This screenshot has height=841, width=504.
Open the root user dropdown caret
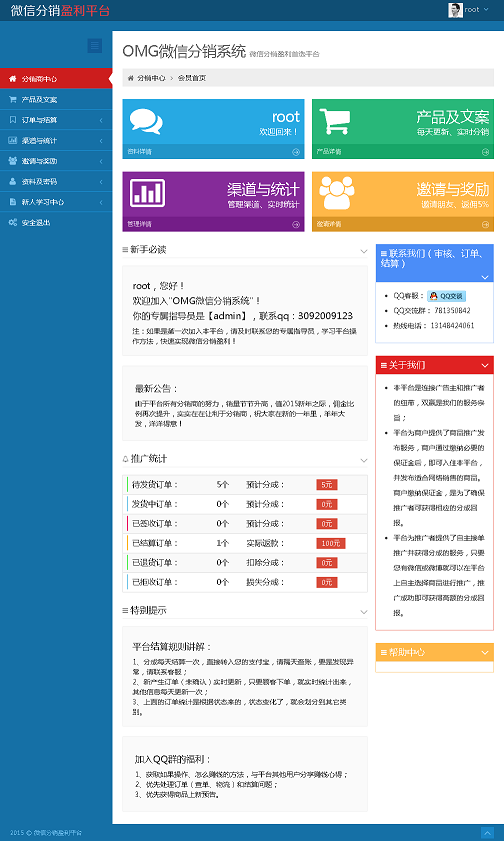pos(486,9)
